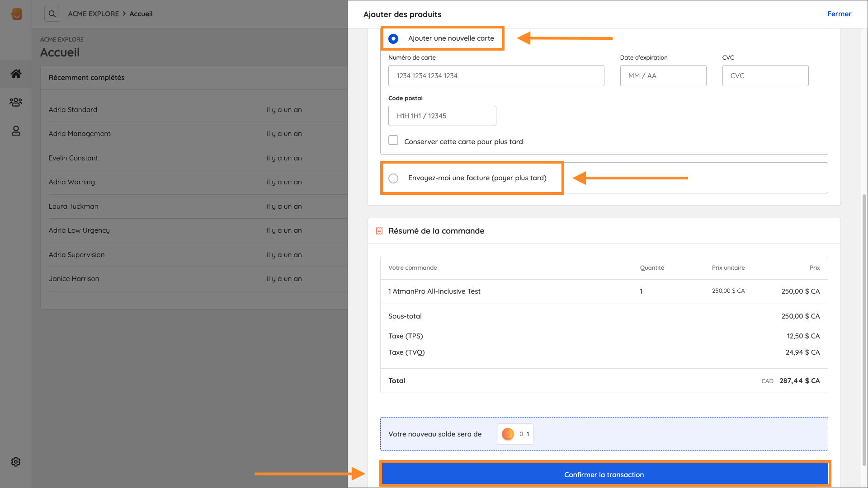Image resolution: width=868 pixels, height=488 pixels.
Task: Click the 'Numéro de carte' input field
Action: pos(496,75)
